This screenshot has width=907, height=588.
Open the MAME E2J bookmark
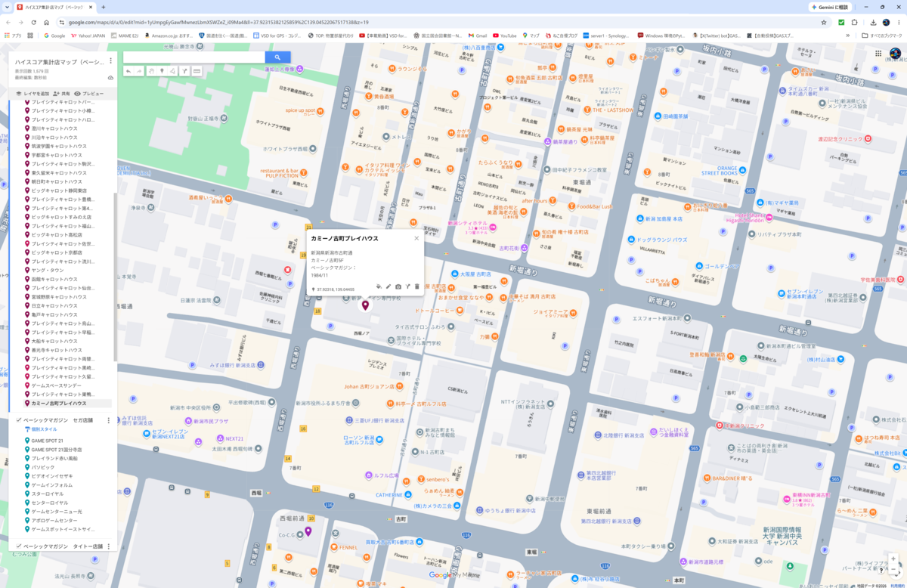[125, 35]
